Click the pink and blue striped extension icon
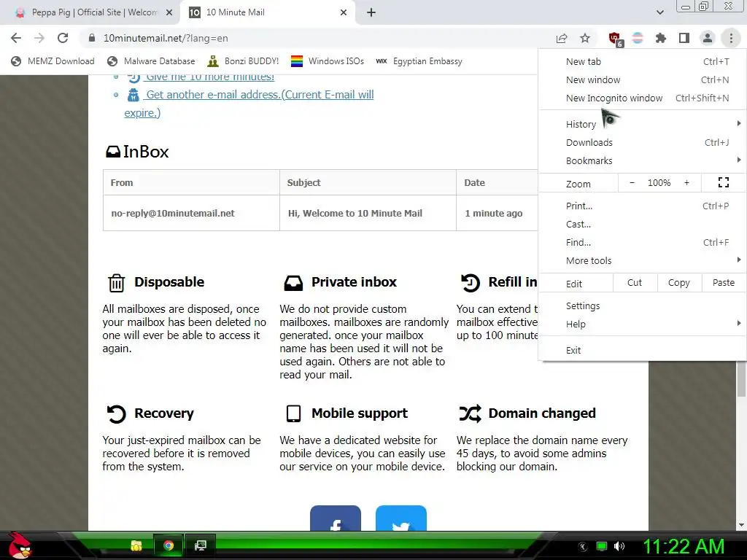747x560 pixels. click(x=638, y=38)
